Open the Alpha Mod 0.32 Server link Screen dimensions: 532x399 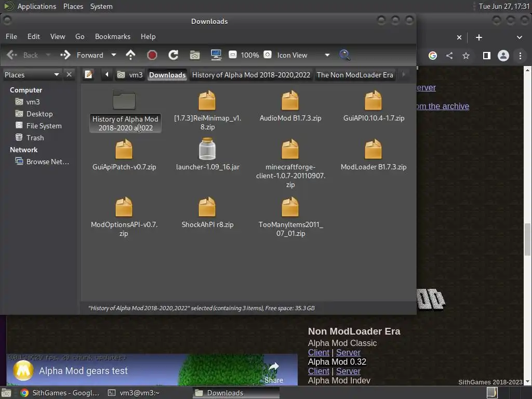coord(348,371)
